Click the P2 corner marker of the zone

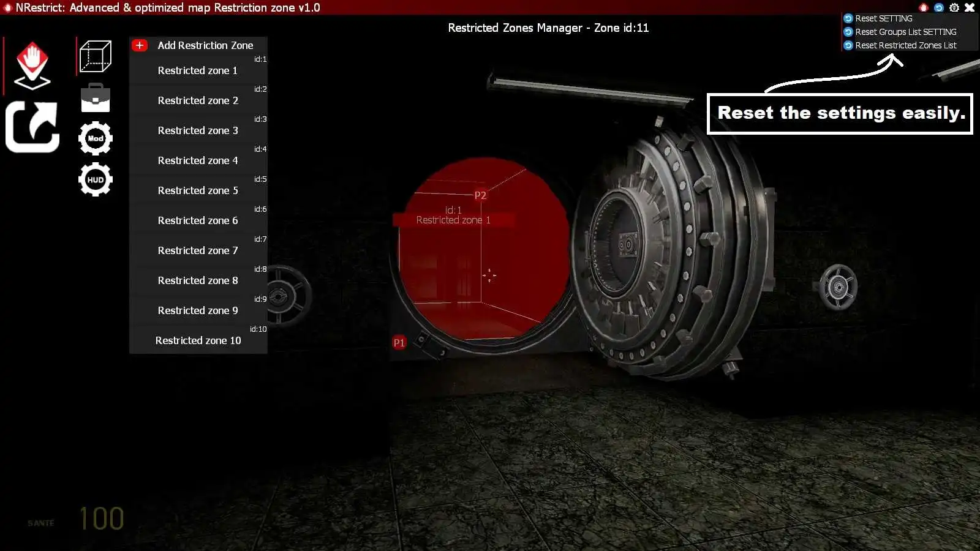pyautogui.click(x=480, y=195)
